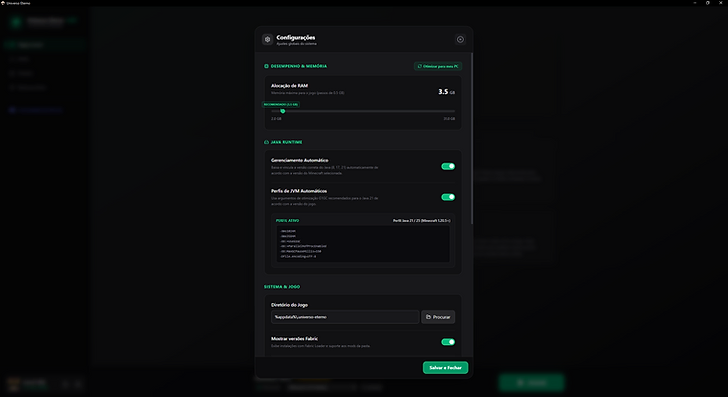
Task: Toggle Gerenciamento Automático switch
Action: coord(448,166)
